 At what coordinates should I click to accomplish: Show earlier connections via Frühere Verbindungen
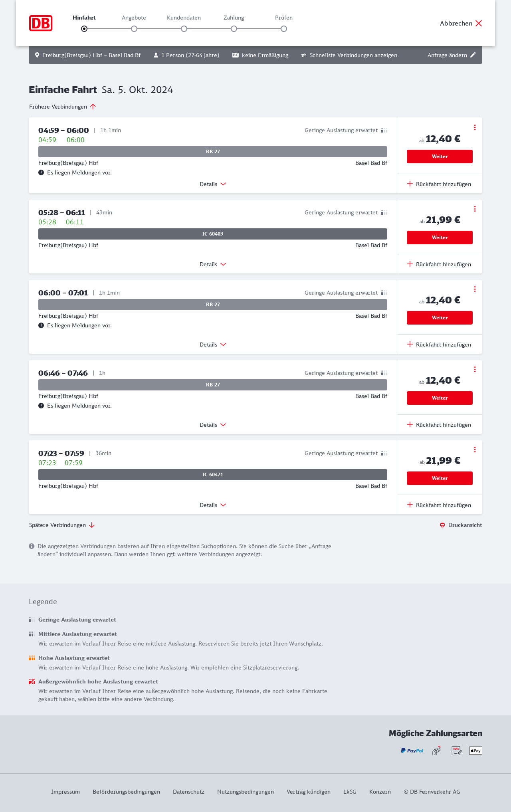pyautogui.click(x=63, y=107)
